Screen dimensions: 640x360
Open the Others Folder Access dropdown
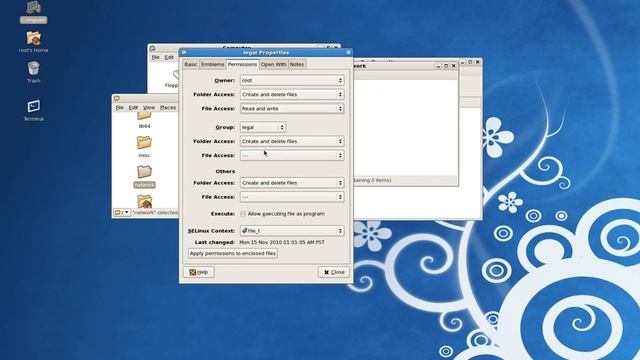click(292, 183)
